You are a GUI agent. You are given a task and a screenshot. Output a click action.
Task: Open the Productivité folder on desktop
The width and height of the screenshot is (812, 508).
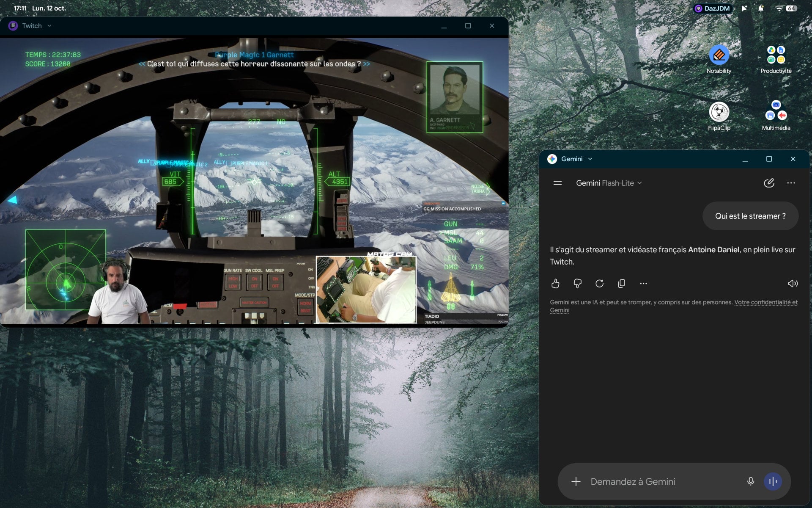pyautogui.click(x=776, y=59)
